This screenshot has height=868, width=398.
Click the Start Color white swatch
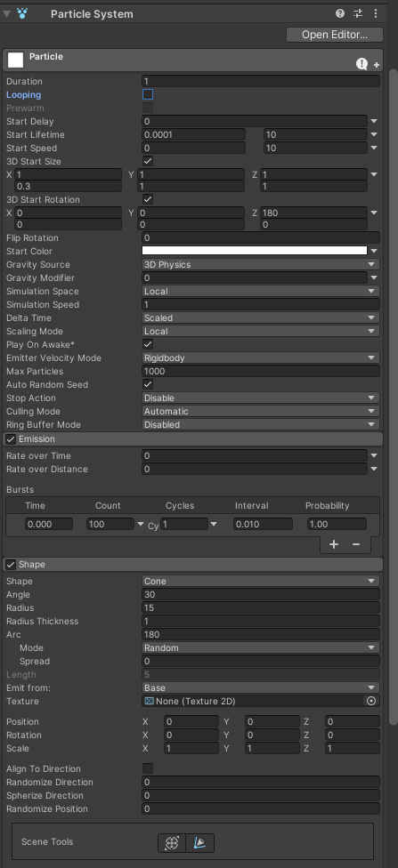[x=255, y=251]
